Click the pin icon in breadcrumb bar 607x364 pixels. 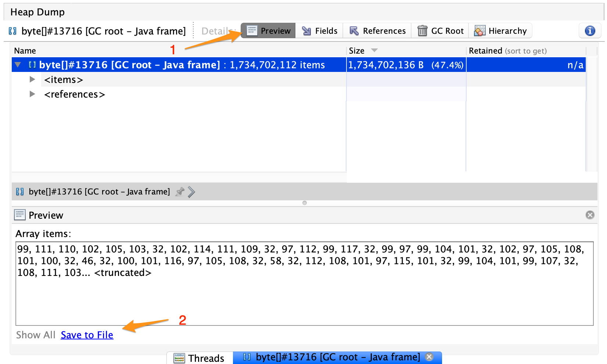coord(180,192)
